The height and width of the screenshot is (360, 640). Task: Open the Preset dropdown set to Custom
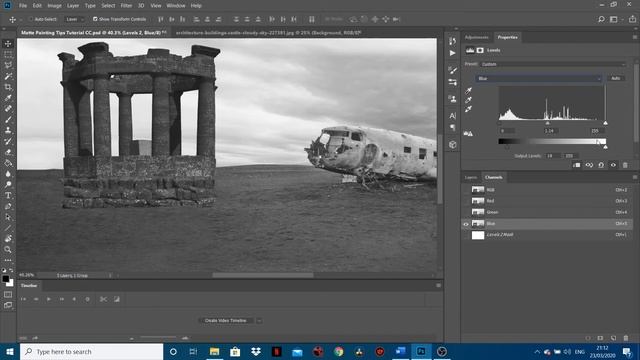point(552,64)
